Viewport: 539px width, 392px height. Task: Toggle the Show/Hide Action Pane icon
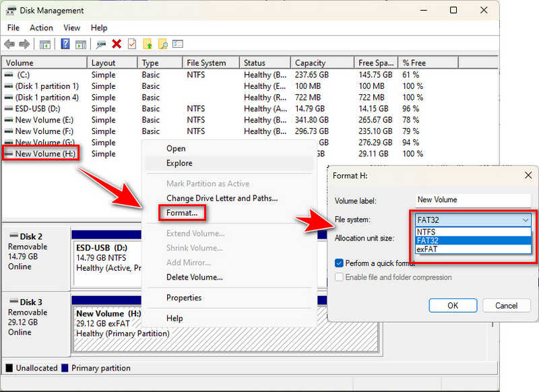(81, 44)
